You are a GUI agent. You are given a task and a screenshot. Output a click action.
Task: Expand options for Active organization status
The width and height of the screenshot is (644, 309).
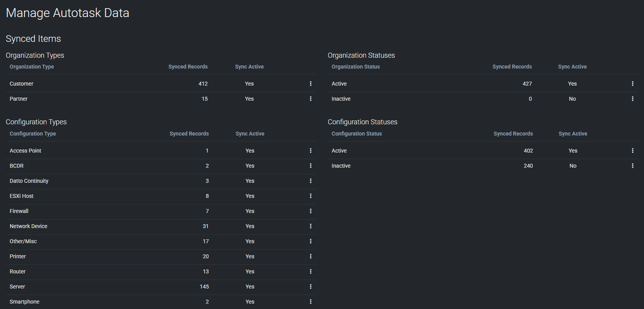pos(632,84)
